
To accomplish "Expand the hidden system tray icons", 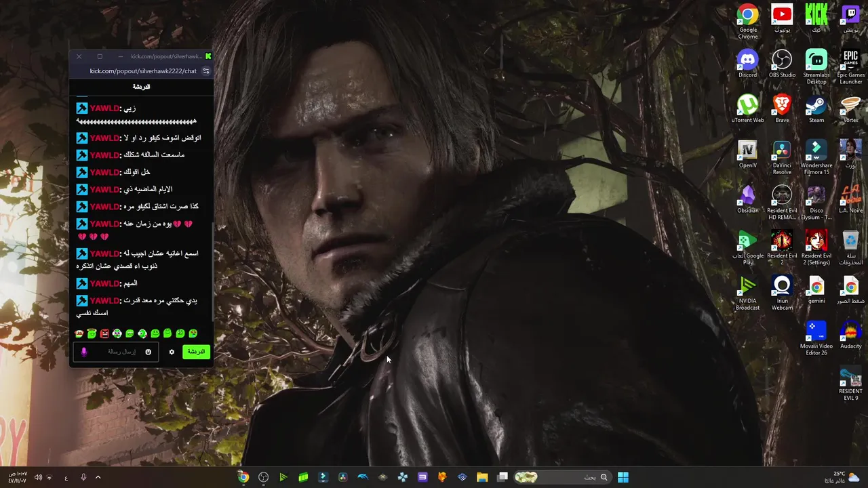I will pyautogui.click(x=98, y=477).
